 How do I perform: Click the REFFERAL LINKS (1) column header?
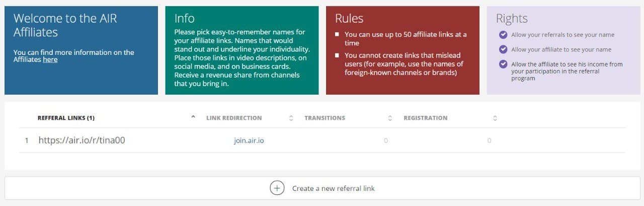point(66,118)
